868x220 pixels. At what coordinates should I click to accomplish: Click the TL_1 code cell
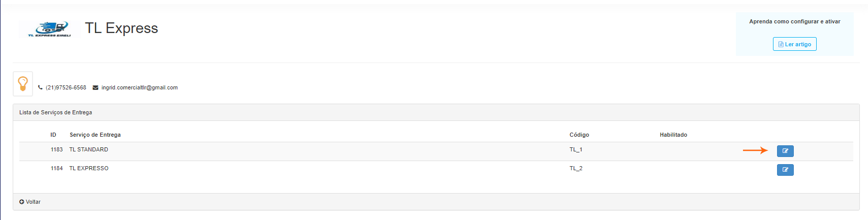(x=576, y=149)
